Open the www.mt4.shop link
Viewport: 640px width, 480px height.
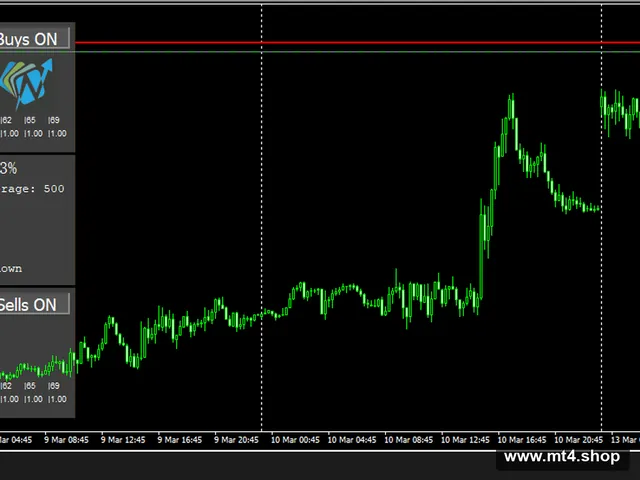click(562, 456)
